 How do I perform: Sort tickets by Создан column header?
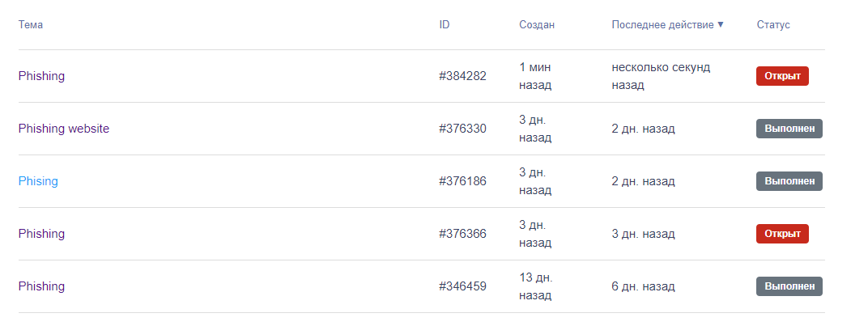[x=537, y=25]
